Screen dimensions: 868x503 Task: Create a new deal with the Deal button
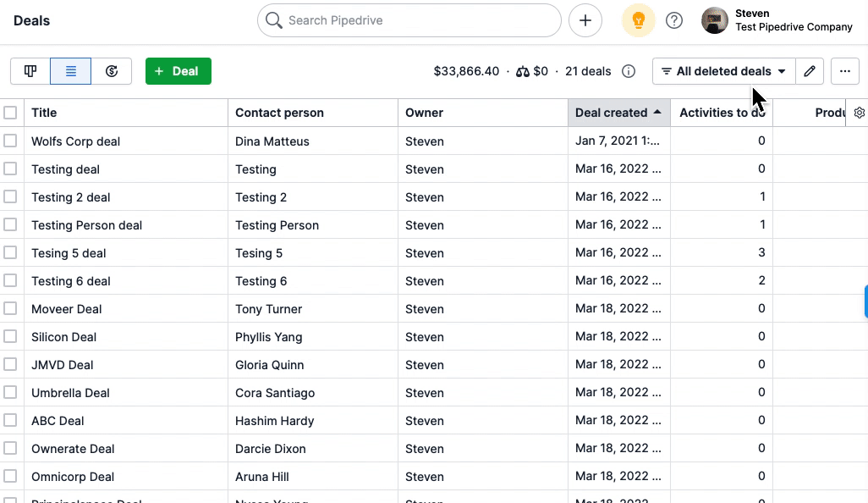178,71
